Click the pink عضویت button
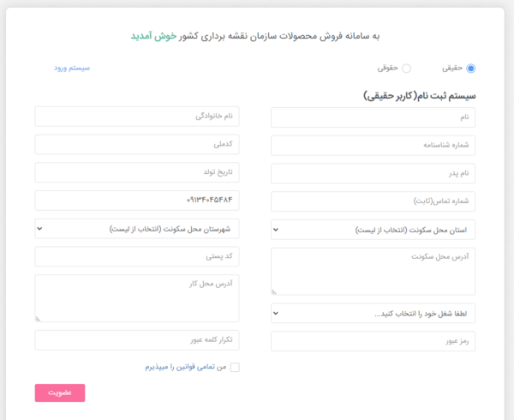Image resolution: width=514 pixels, height=420 pixels. [x=60, y=393]
